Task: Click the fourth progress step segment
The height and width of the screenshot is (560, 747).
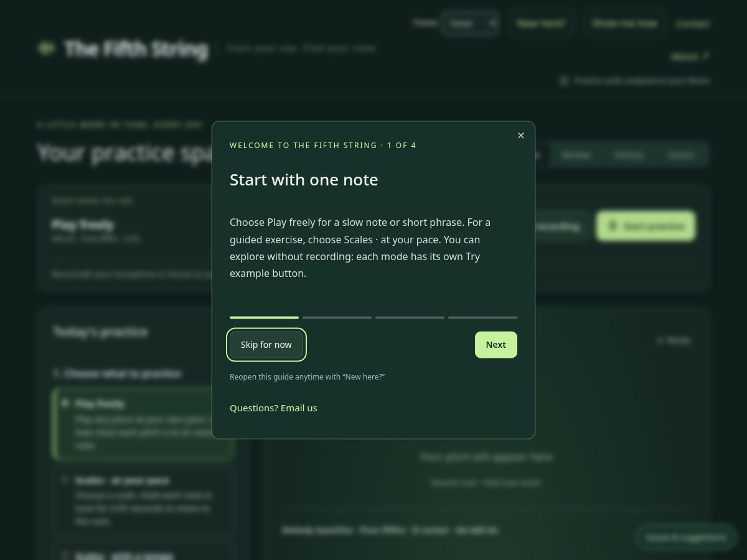Action: tap(482, 317)
